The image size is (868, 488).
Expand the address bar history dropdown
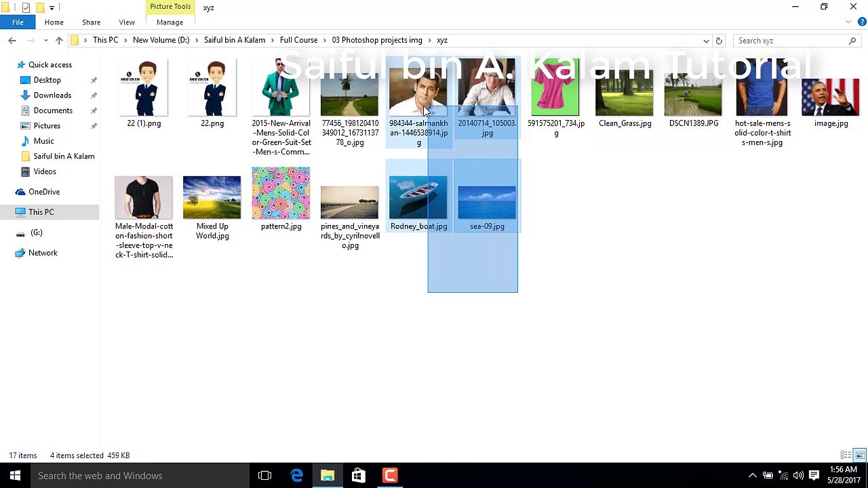706,41
